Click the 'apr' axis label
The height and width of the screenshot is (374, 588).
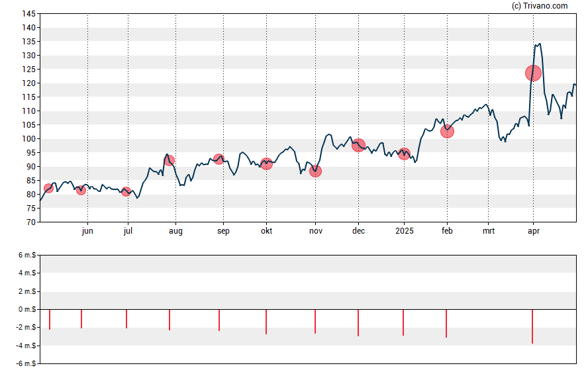click(x=533, y=231)
